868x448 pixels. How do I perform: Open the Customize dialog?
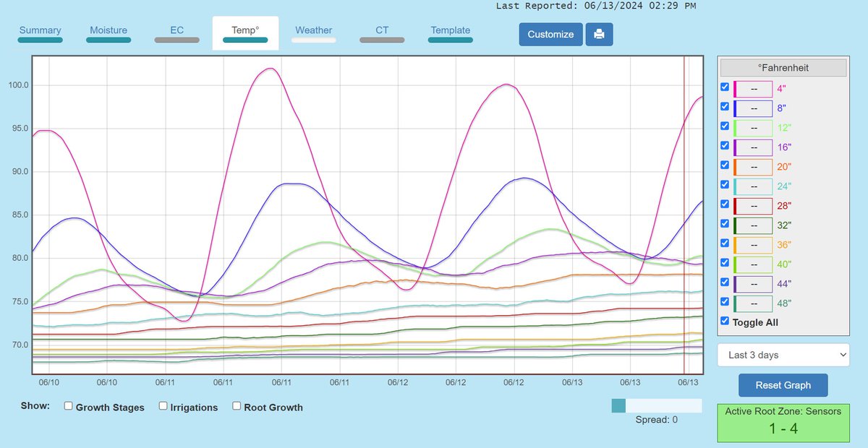pos(550,34)
